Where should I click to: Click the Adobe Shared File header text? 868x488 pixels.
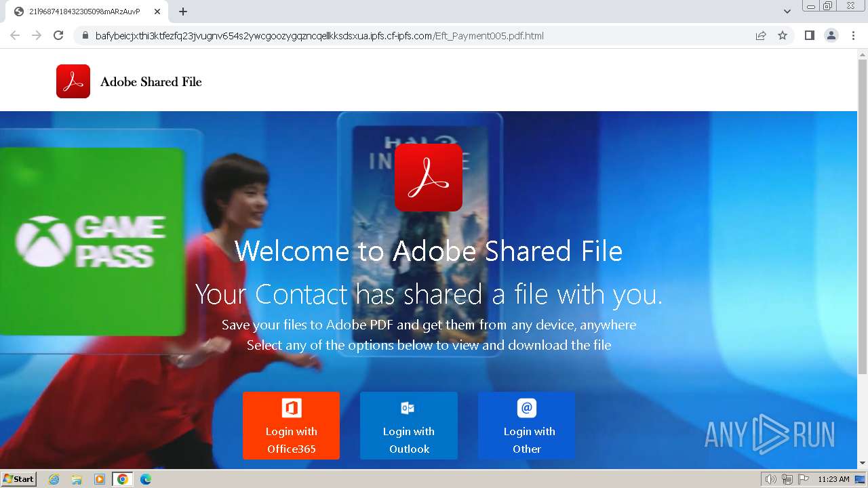[x=151, y=82]
